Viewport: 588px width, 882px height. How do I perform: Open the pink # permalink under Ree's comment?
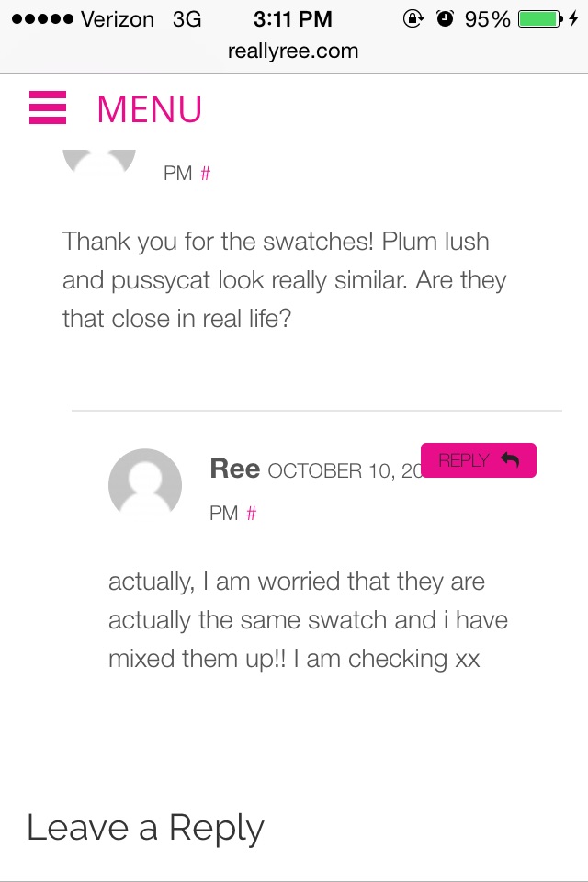point(252,513)
